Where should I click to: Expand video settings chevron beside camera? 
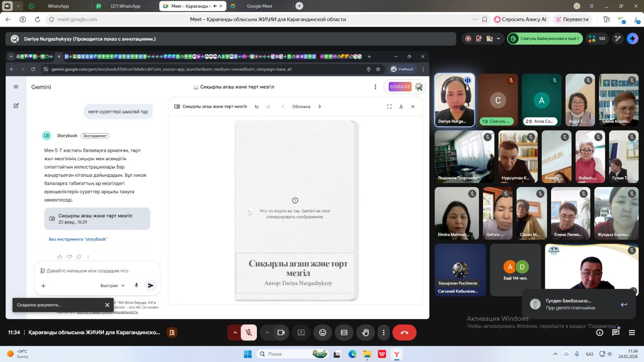click(267, 333)
